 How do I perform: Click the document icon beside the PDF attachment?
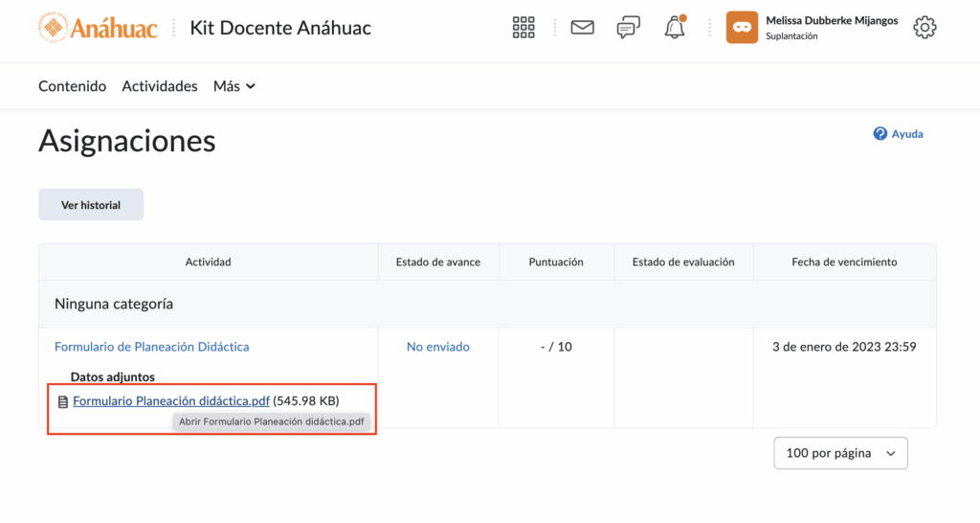63,401
